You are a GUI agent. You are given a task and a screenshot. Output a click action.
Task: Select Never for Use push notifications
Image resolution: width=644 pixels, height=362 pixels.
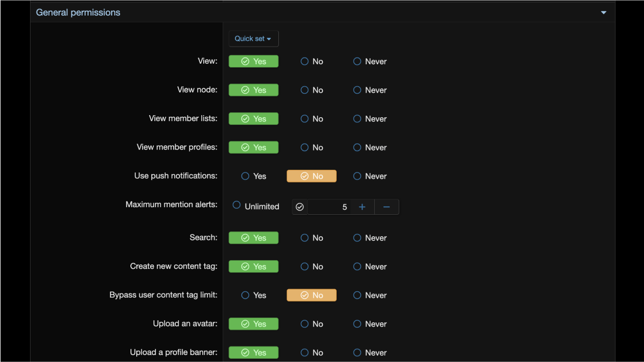tap(369, 176)
